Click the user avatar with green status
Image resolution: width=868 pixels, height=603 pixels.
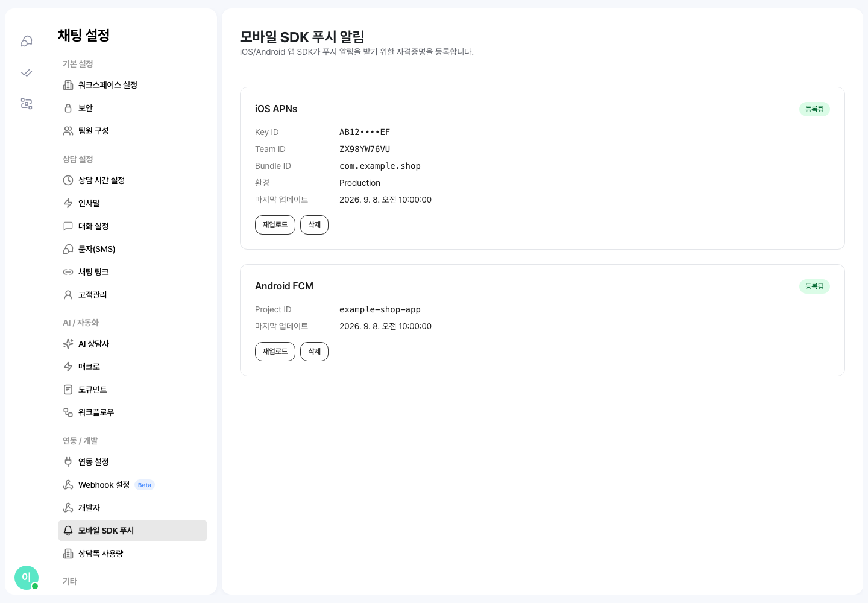pos(27,578)
